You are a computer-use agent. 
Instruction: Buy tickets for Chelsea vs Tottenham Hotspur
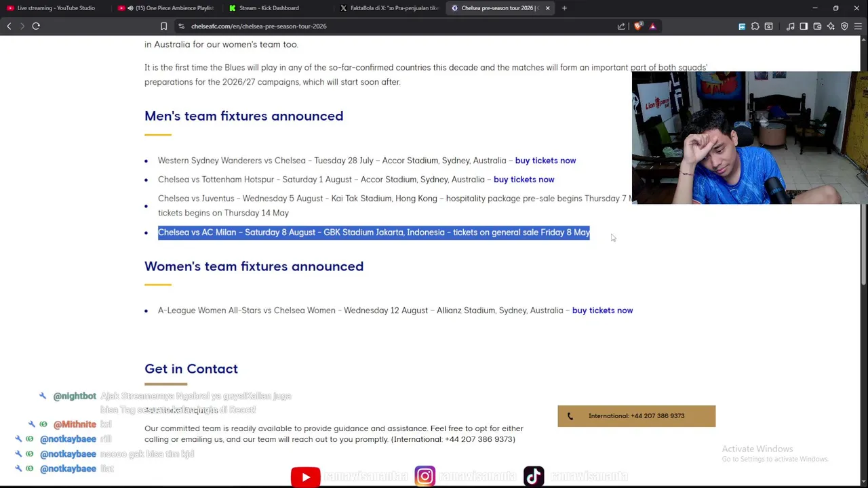point(524,180)
